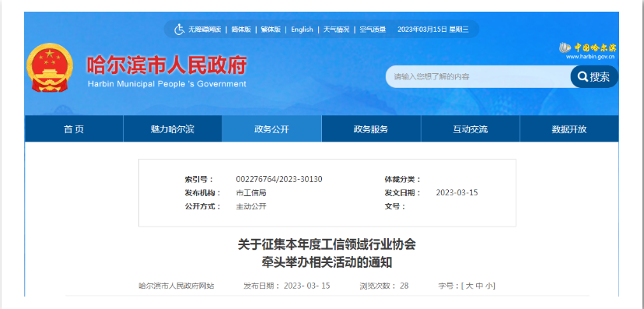Click the search input field
Image resolution: width=644 pixels, height=309 pixels.
pos(478,76)
